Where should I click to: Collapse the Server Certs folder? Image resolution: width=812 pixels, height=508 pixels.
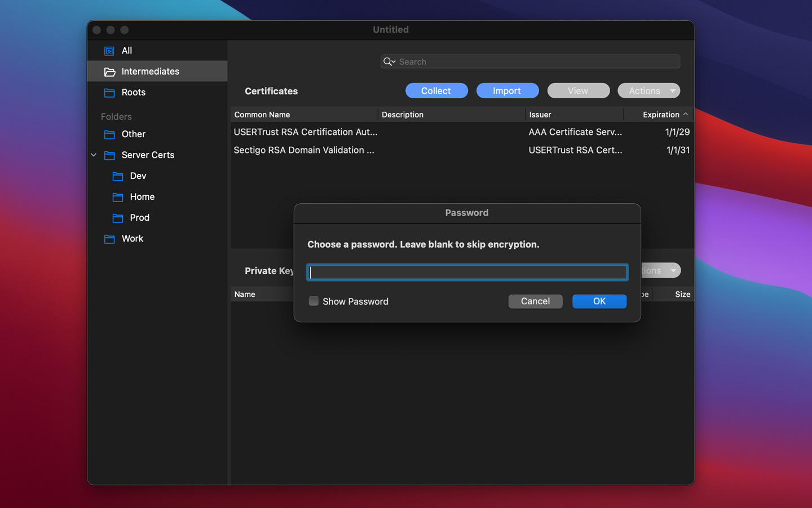(94, 155)
